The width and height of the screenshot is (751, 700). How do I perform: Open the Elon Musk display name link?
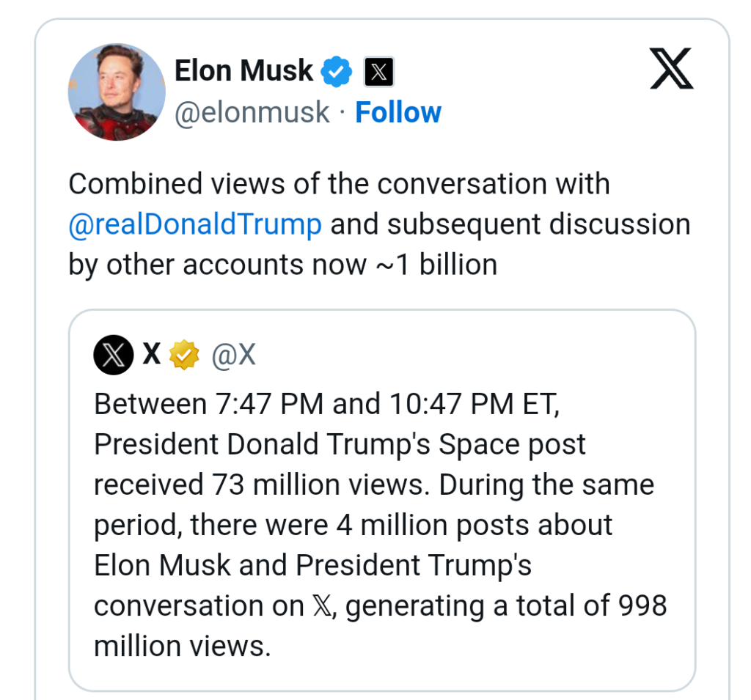pos(243,71)
